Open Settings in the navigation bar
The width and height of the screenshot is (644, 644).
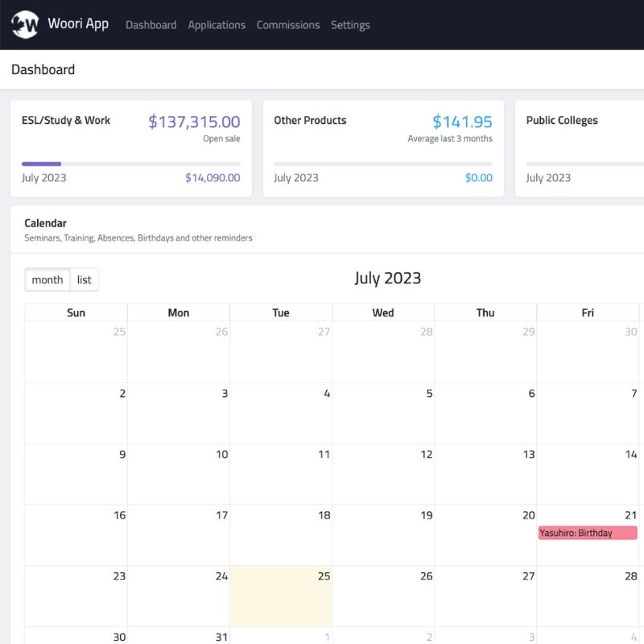coord(350,25)
